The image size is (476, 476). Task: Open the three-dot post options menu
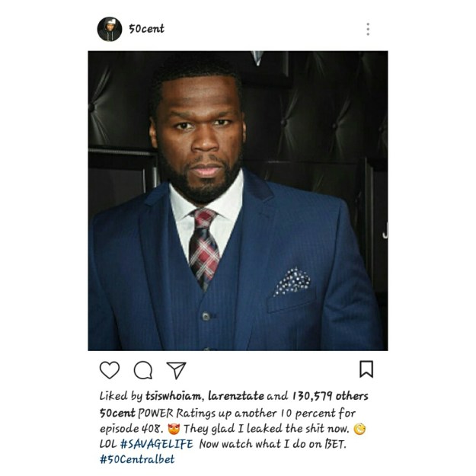coord(368,29)
